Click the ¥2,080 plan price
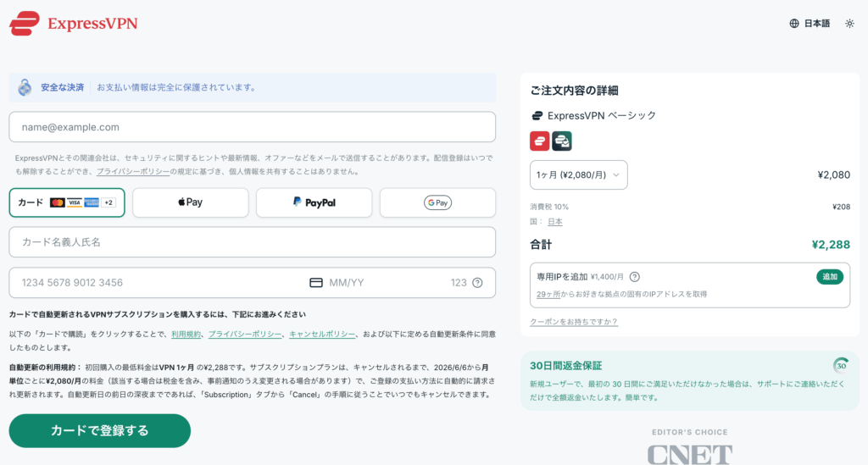The height and width of the screenshot is (465, 868). [834, 174]
